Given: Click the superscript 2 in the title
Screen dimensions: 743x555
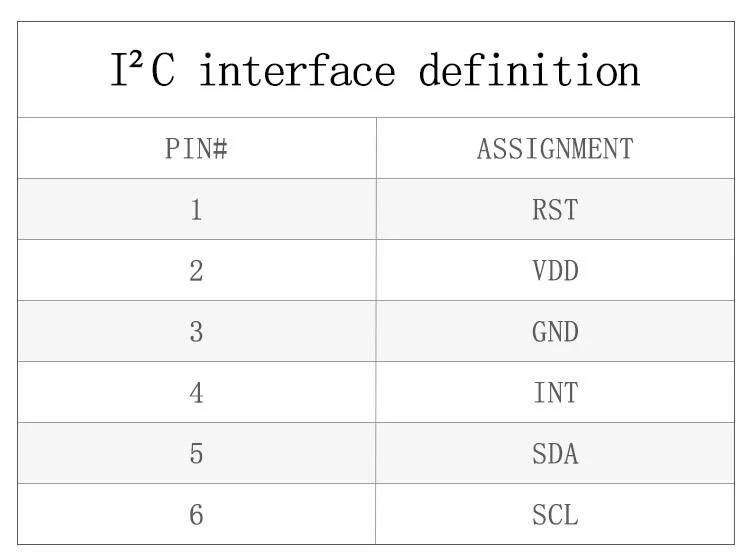Looking at the screenshot, I should [x=136, y=60].
